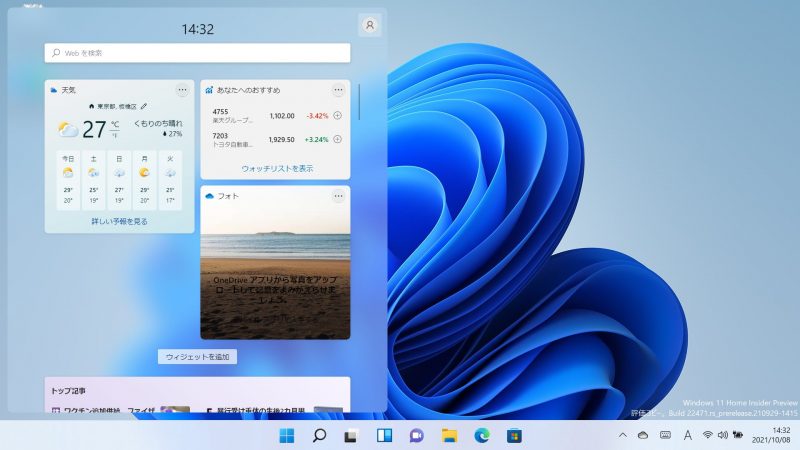Open the 4755 stock row
The height and width of the screenshot is (450, 800).
pos(276,116)
